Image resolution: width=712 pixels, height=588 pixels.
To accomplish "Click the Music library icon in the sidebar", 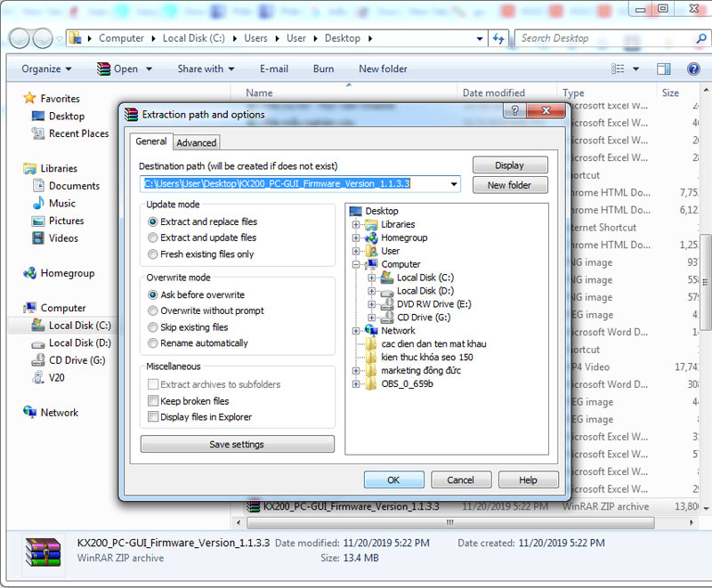I will [38, 203].
